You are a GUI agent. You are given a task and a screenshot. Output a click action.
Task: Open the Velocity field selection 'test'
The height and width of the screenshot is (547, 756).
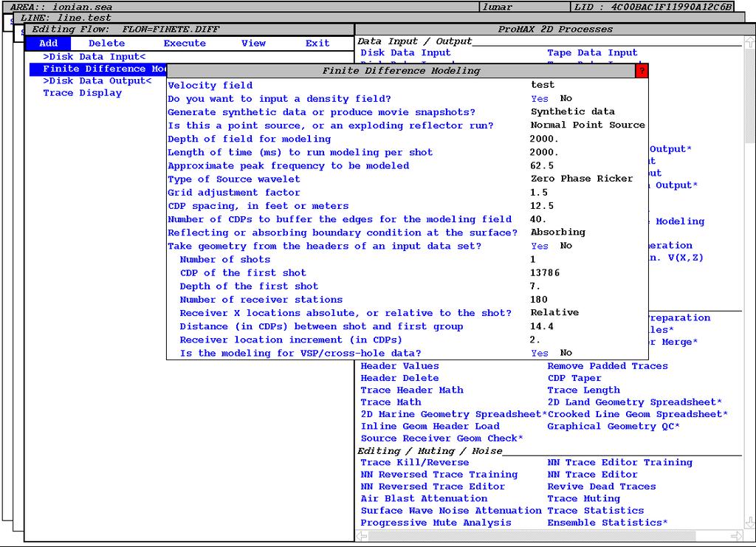click(543, 85)
